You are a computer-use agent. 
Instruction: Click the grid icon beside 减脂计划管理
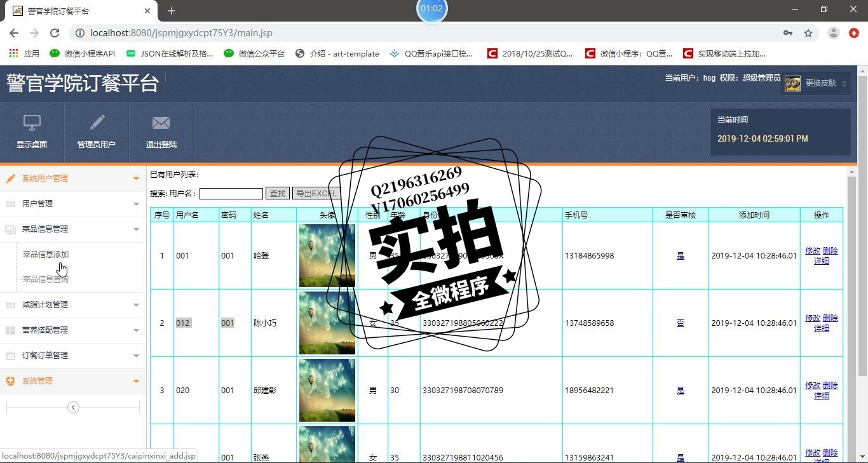11,305
